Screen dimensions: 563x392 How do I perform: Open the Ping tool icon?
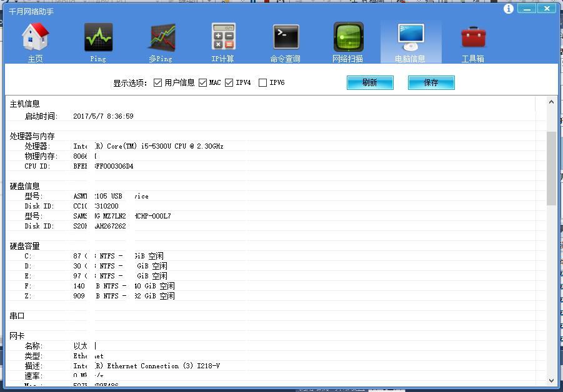tap(98, 39)
